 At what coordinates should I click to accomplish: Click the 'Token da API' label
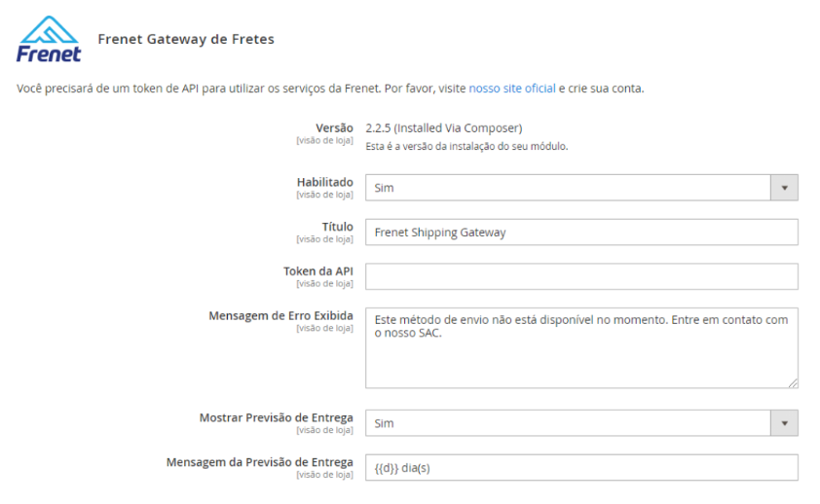pos(317,270)
